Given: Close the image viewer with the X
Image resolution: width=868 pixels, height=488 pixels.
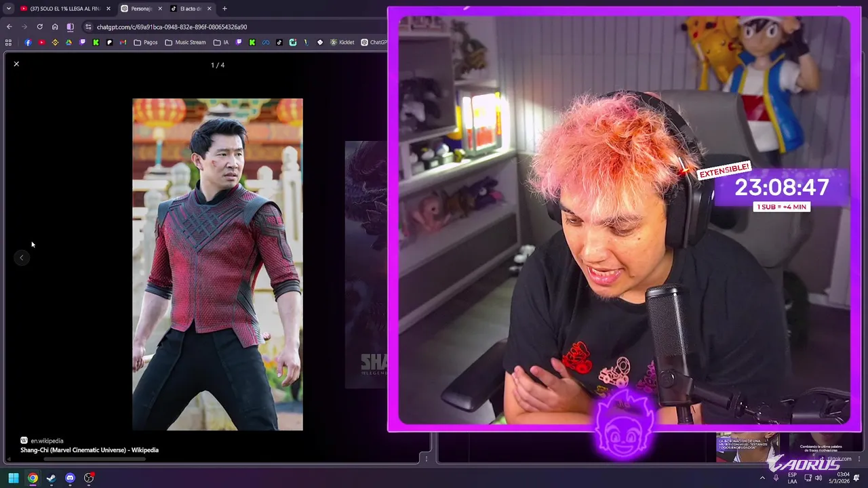Looking at the screenshot, I should tap(16, 64).
